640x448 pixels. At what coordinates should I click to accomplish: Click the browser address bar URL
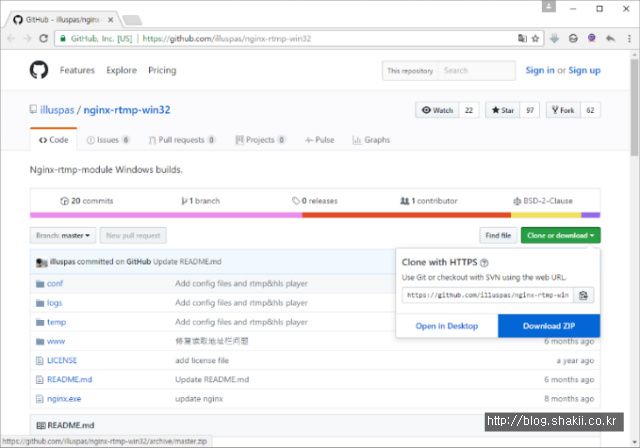(x=227, y=38)
